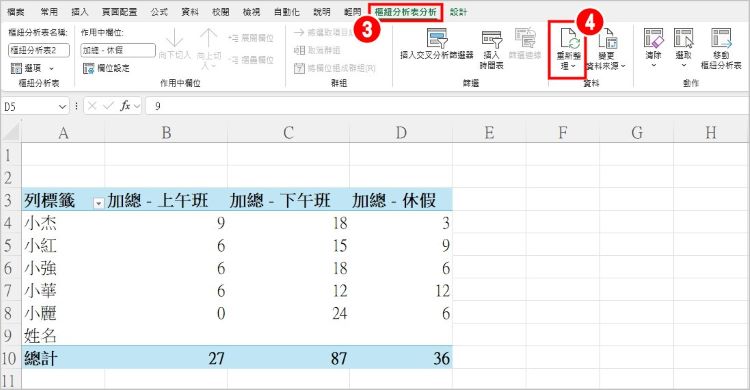Switch to the 檢視 tab
The height and width of the screenshot is (390, 750).
pyautogui.click(x=251, y=12)
